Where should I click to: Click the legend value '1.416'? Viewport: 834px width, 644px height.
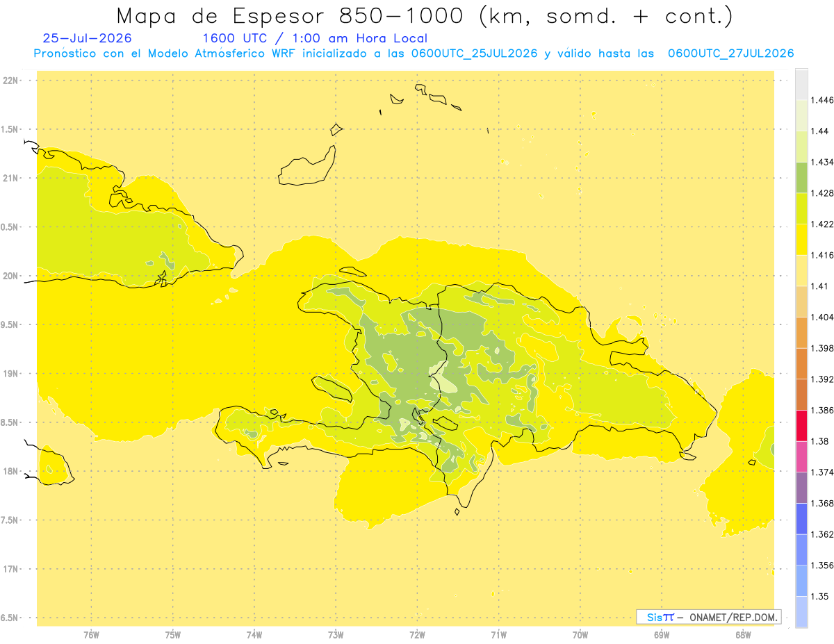coord(822,255)
